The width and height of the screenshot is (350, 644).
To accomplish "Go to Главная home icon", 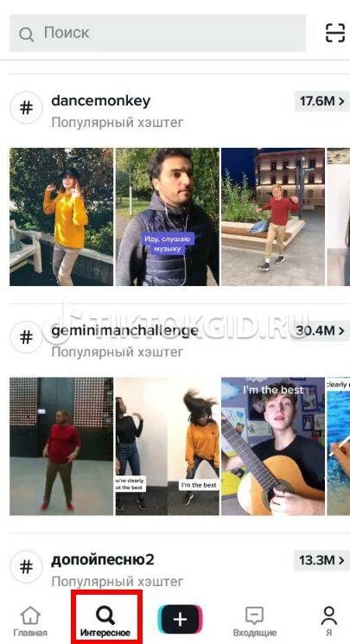I will coord(30,622).
